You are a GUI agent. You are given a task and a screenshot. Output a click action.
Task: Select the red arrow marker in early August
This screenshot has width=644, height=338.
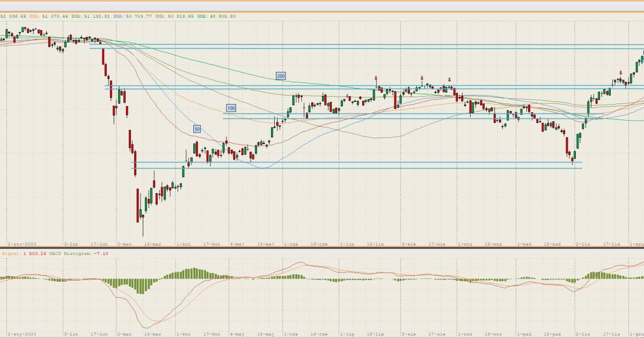pyautogui.click(x=422, y=78)
